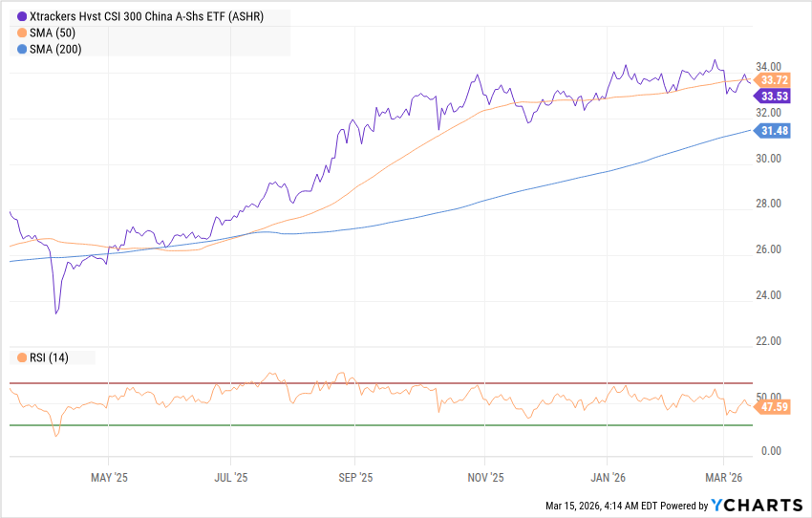Select the Xtrackers Hvst CSI 300 legend label
Screen dimensions: 812x518
coord(146,16)
